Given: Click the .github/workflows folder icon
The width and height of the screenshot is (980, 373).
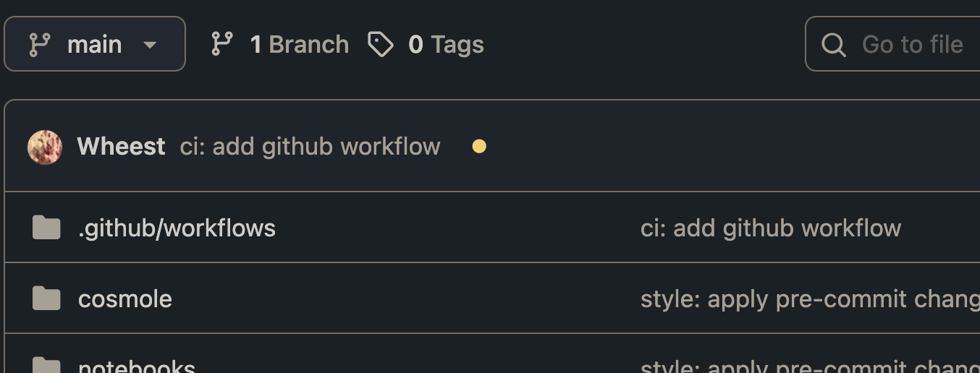Looking at the screenshot, I should 47,228.
